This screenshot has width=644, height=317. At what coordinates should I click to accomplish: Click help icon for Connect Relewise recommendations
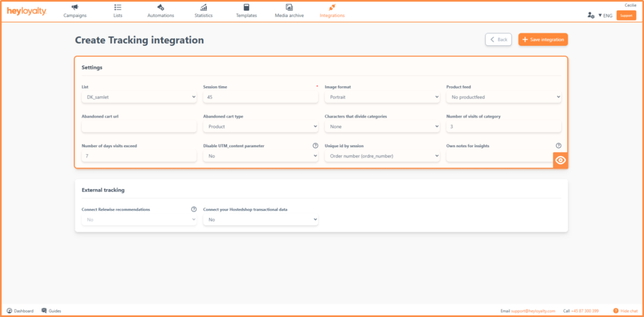194,209
